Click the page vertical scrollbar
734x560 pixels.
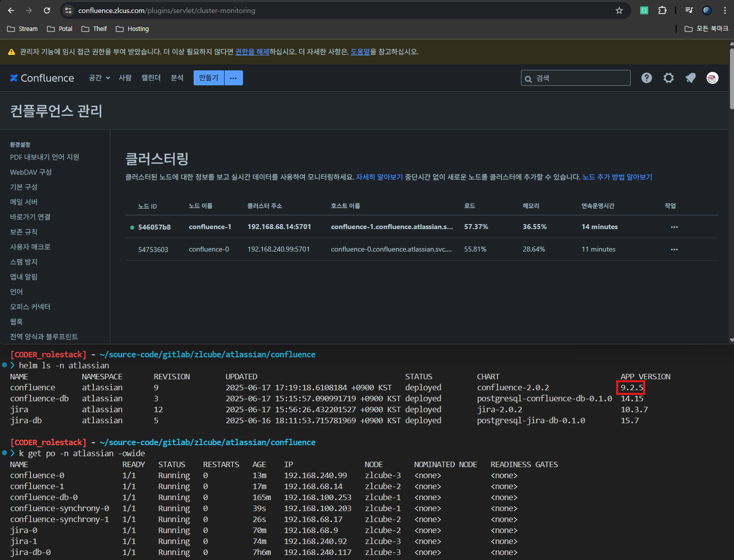coord(732,78)
